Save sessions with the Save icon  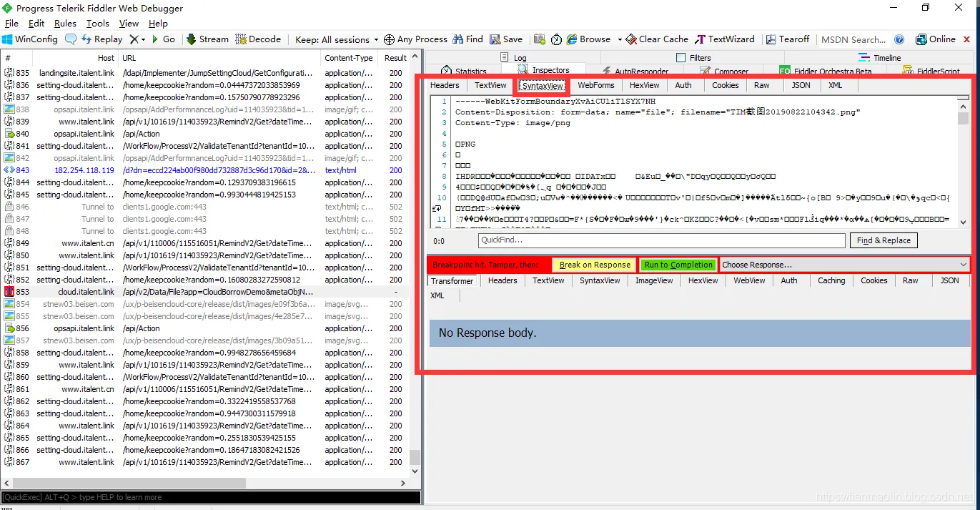click(x=506, y=39)
